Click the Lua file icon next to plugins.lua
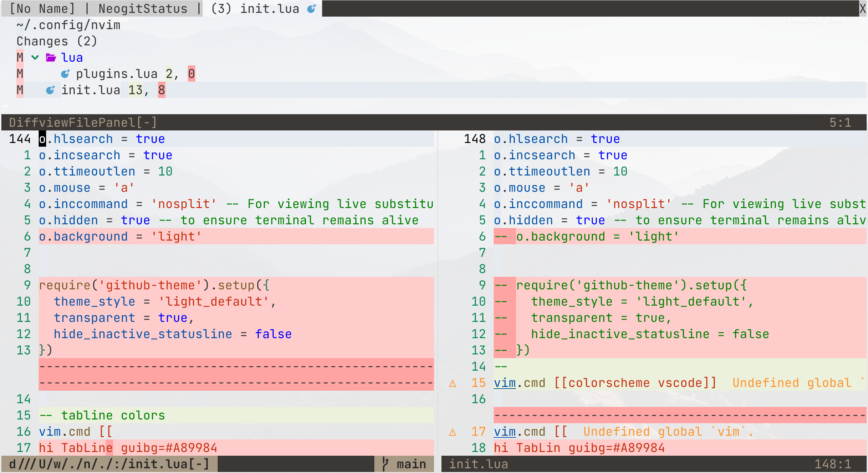 (x=65, y=73)
